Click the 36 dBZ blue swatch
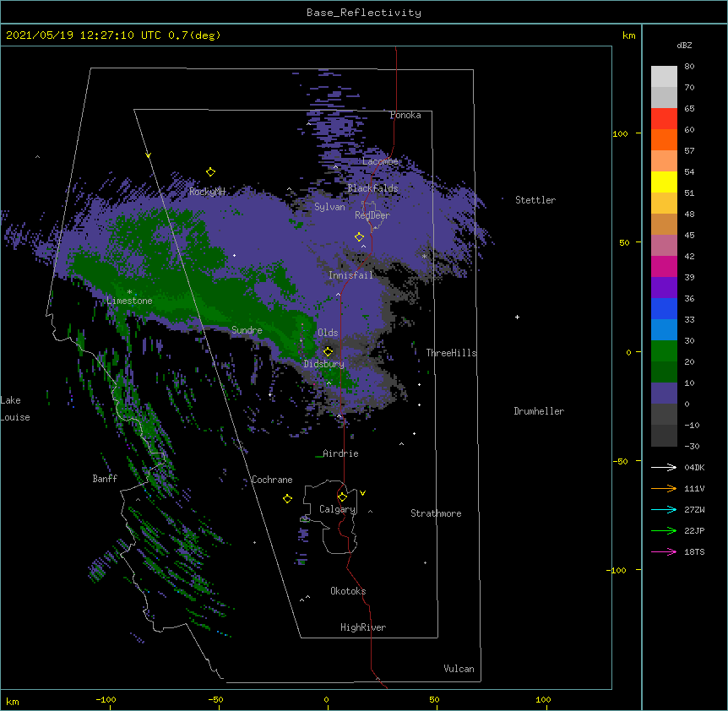The image size is (728, 711). [664, 308]
